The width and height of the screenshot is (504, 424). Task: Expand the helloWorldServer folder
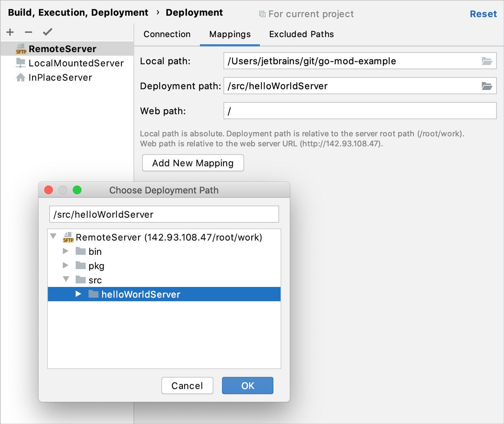pos(78,294)
